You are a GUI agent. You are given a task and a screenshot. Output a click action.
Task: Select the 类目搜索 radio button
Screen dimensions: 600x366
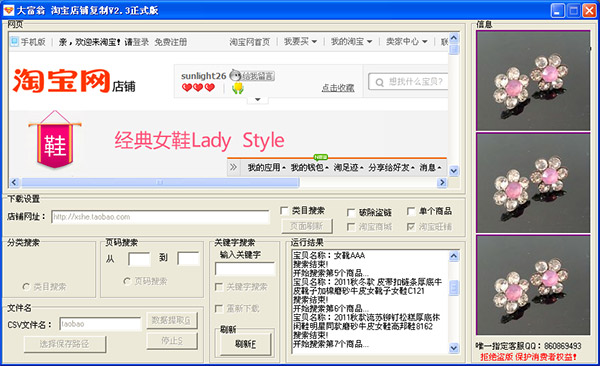coord(26,286)
